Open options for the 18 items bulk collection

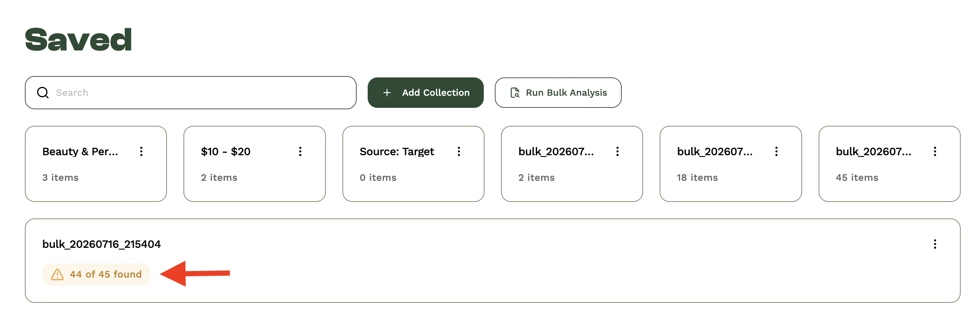[776, 151]
